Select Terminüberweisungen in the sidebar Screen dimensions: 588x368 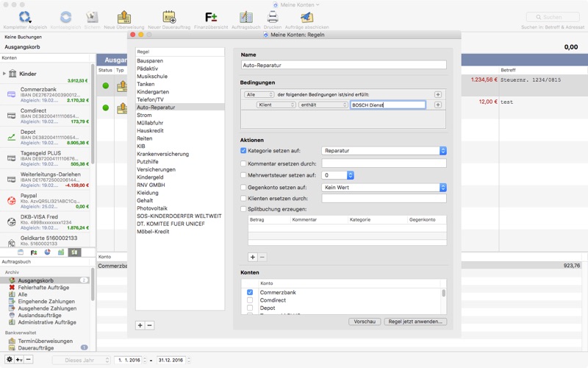click(46, 341)
